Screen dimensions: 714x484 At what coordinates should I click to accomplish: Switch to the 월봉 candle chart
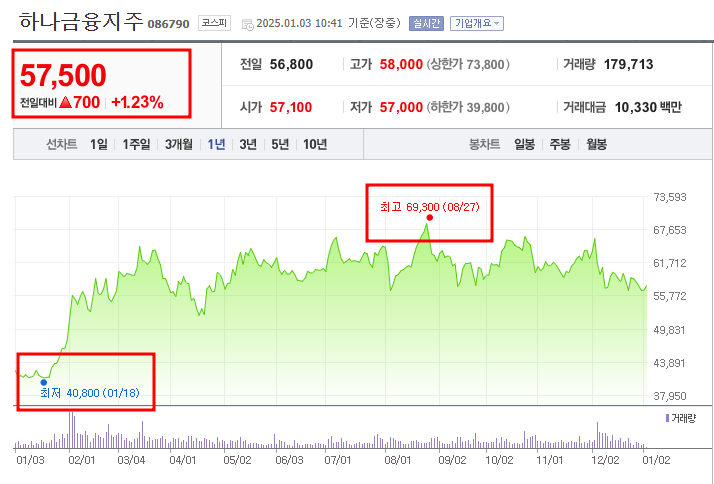pos(597,144)
